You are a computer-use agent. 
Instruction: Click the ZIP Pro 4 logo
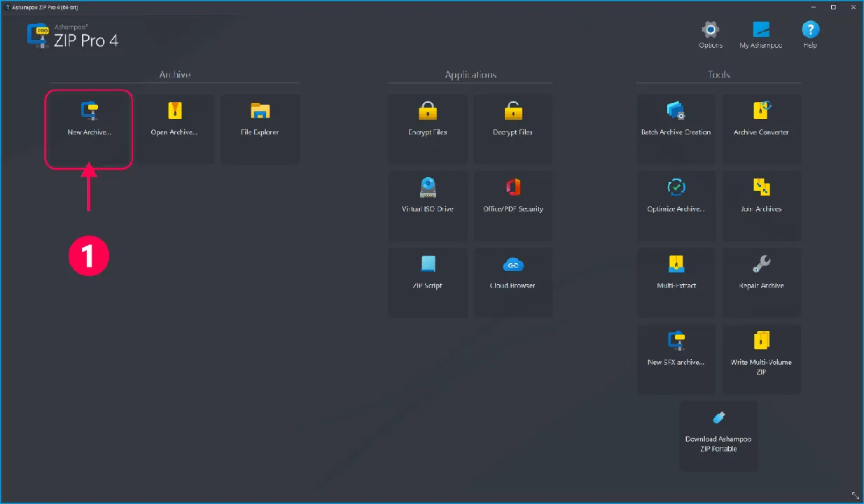coord(73,36)
